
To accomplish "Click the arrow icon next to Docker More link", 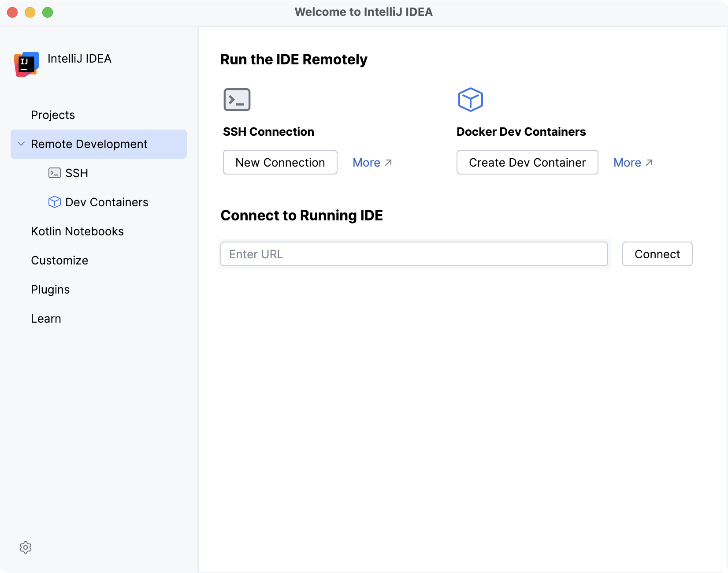I will 650,162.
